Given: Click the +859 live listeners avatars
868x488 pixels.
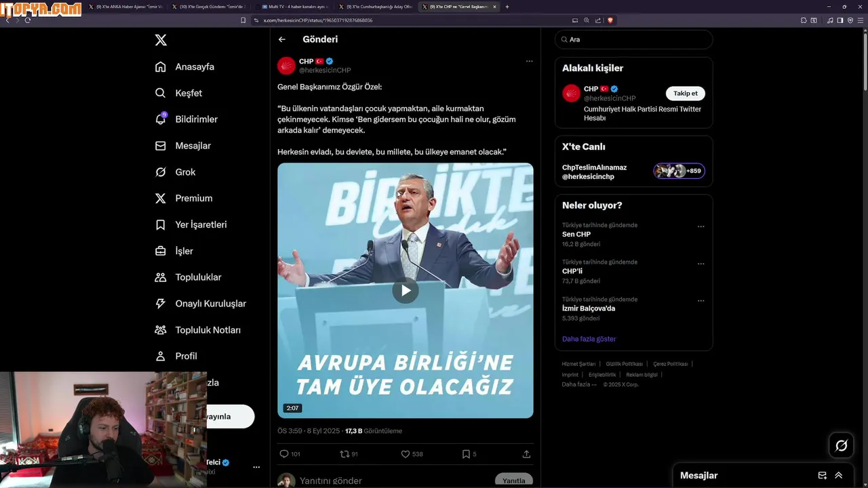Looking at the screenshot, I should [679, 171].
